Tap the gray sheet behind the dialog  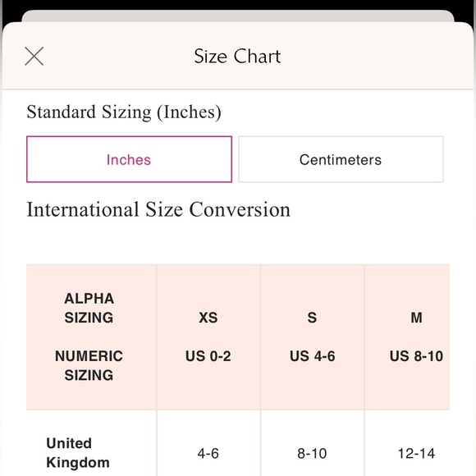(x=238, y=16)
